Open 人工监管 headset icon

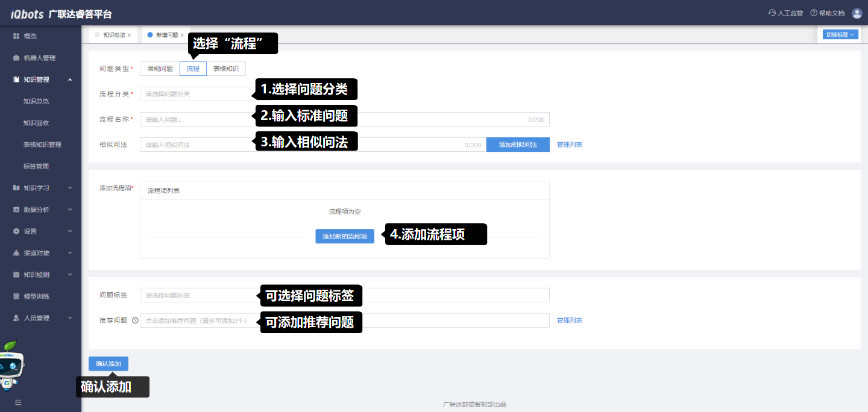tap(772, 13)
